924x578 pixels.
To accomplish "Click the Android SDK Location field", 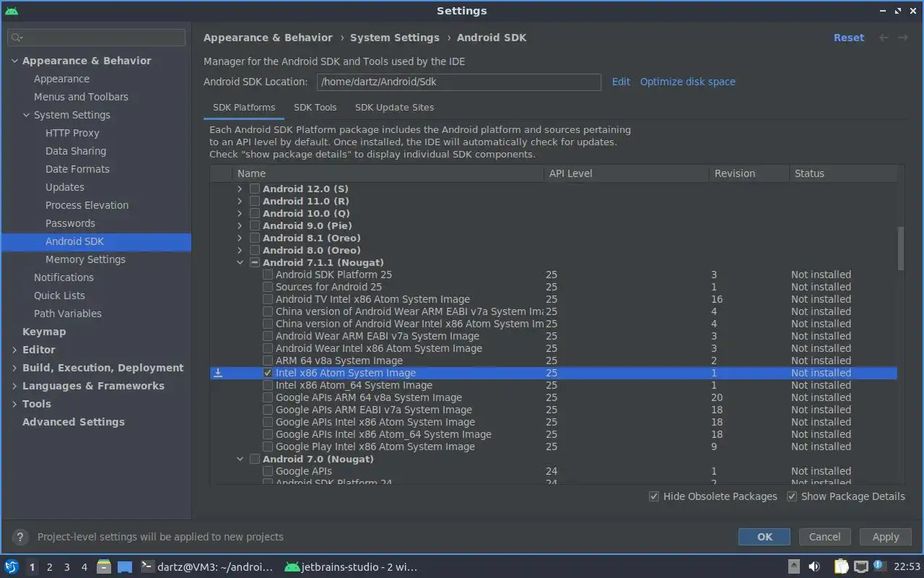I will [459, 82].
